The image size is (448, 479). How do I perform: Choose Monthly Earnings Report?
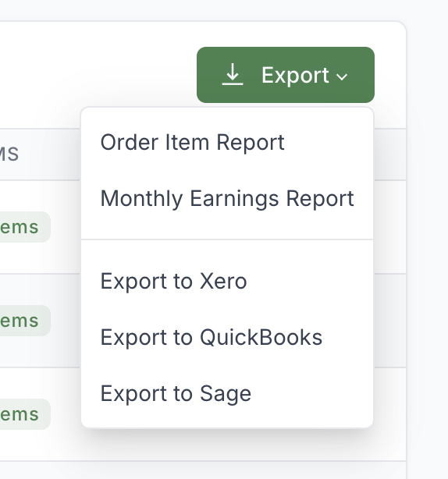(227, 199)
